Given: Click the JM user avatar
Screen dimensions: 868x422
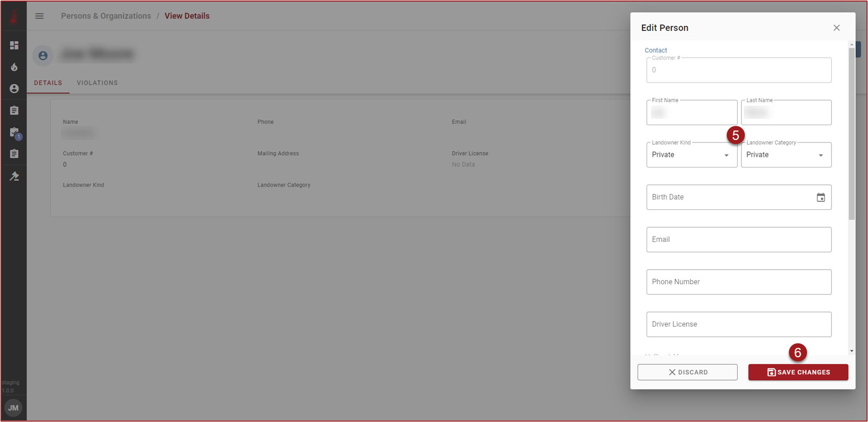Looking at the screenshot, I should coord(13,408).
